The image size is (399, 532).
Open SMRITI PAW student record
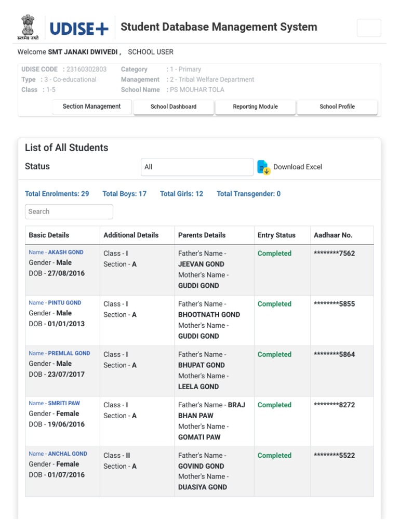coord(64,403)
